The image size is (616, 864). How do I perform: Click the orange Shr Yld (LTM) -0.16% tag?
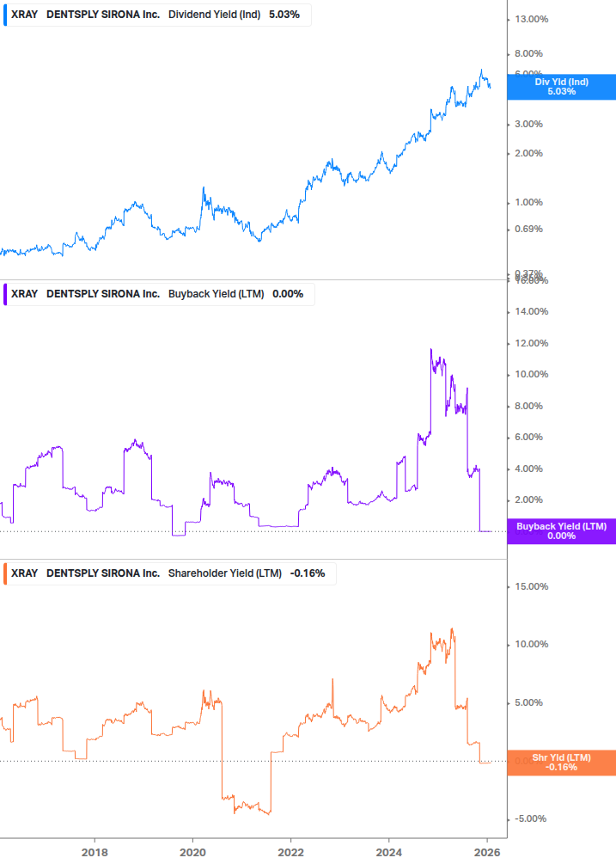(x=562, y=763)
